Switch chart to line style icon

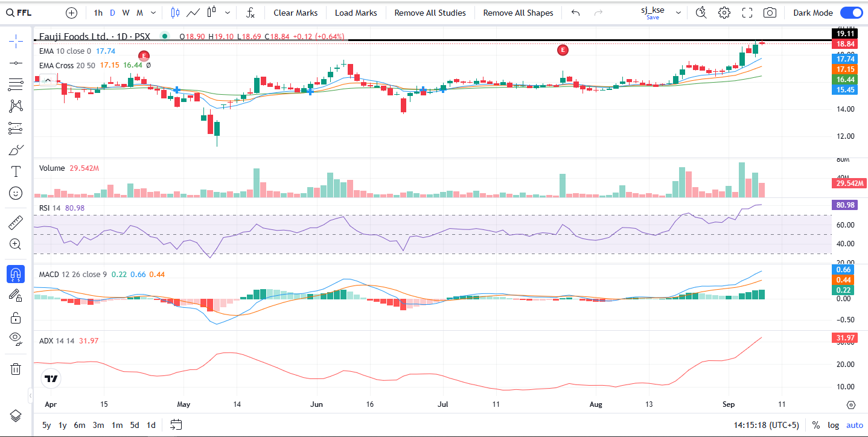click(194, 13)
